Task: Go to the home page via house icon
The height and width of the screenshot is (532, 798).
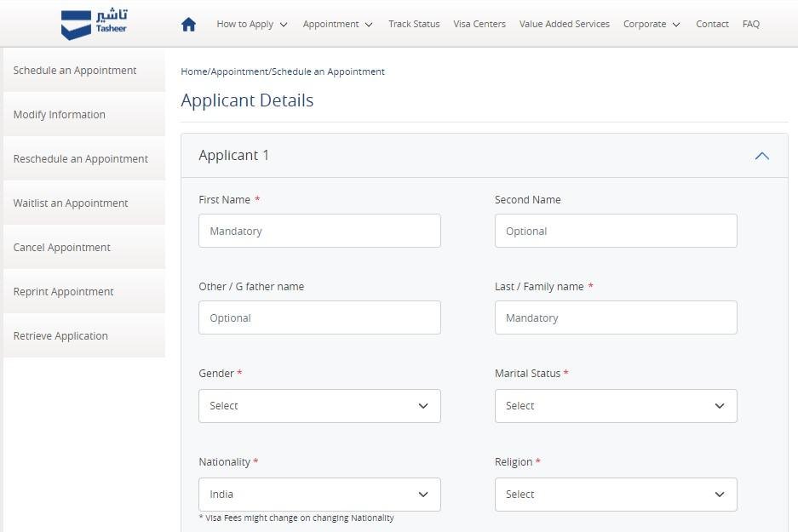Action: (x=188, y=24)
